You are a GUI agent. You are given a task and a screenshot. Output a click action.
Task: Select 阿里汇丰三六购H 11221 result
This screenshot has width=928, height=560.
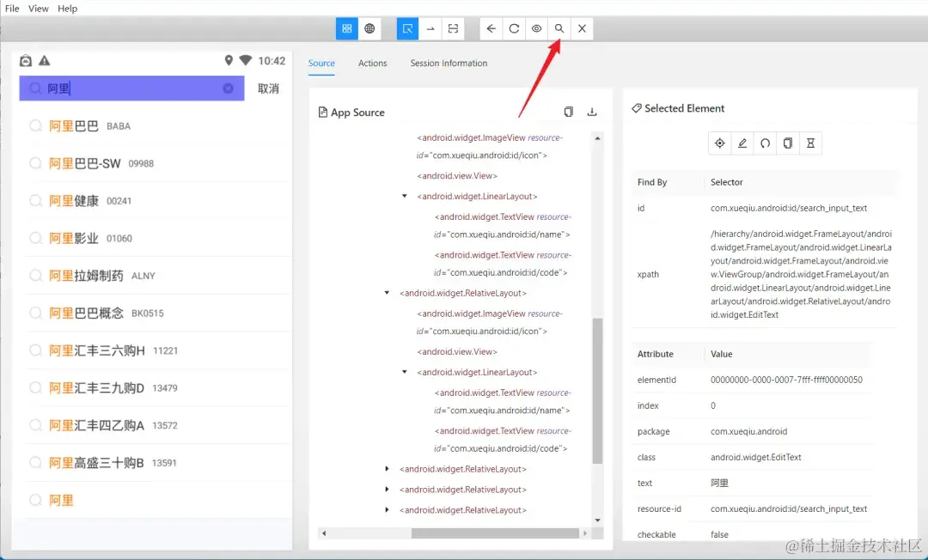[158, 350]
